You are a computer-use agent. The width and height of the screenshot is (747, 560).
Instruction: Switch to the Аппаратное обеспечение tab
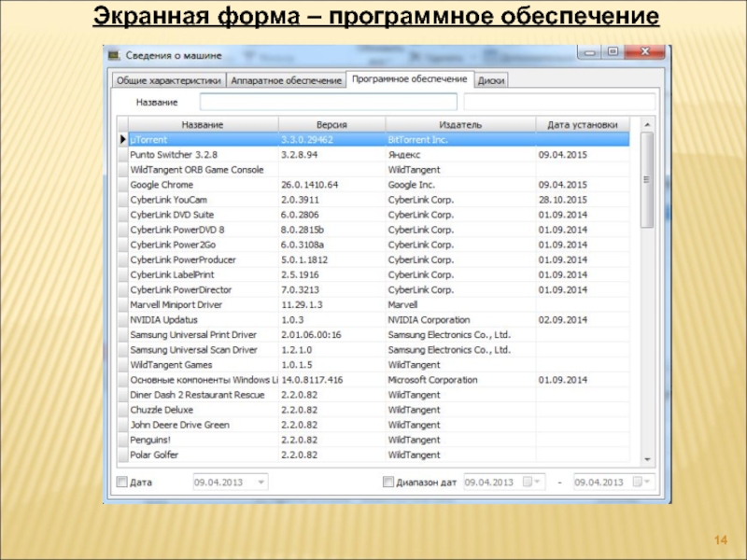point(286,81)
